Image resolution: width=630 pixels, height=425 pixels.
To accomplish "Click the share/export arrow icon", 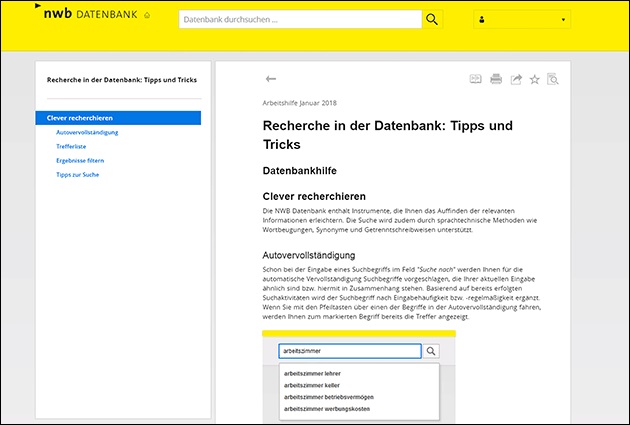I will 516,79.
